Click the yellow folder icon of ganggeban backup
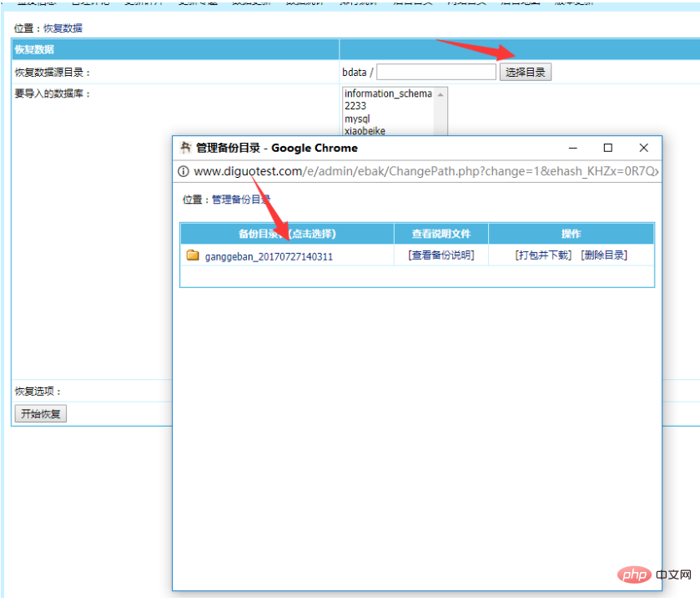The image size is (700, 602). point(193,255)
